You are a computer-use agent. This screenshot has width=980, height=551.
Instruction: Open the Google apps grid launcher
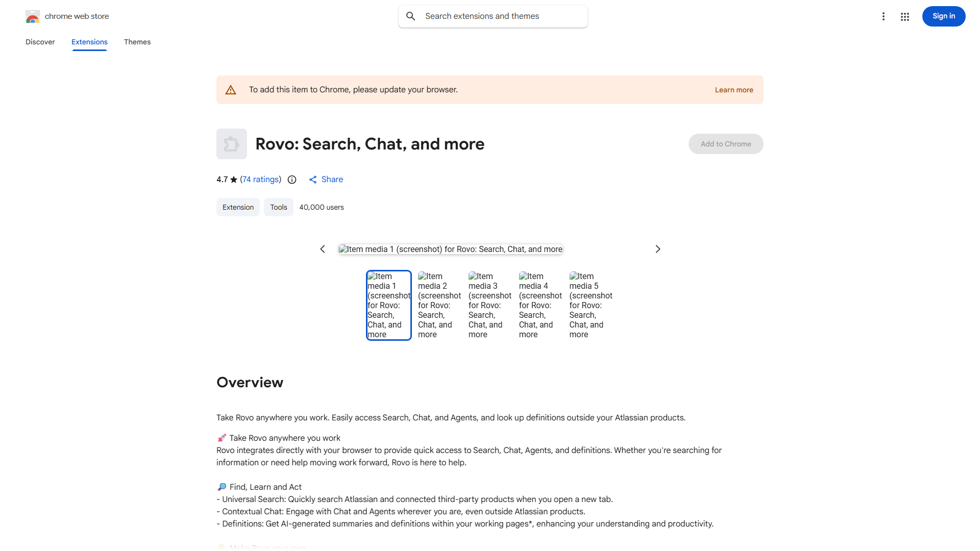[904, 17]
